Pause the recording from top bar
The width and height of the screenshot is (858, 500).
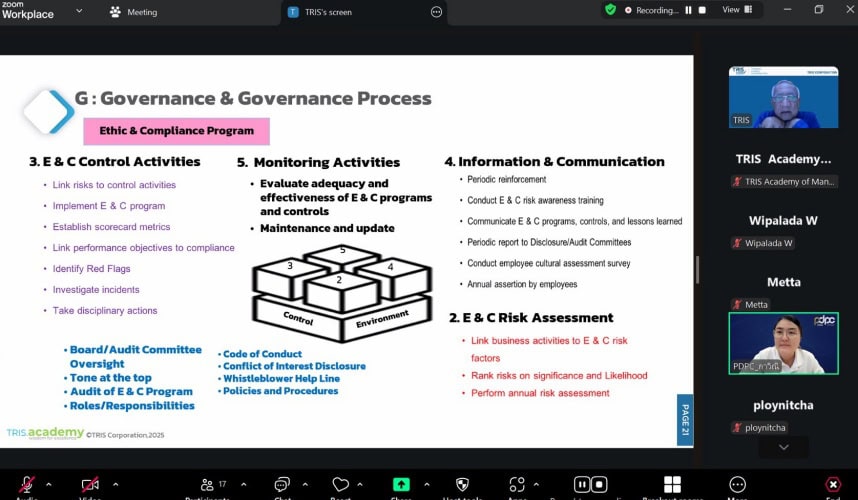pos(688,10)
